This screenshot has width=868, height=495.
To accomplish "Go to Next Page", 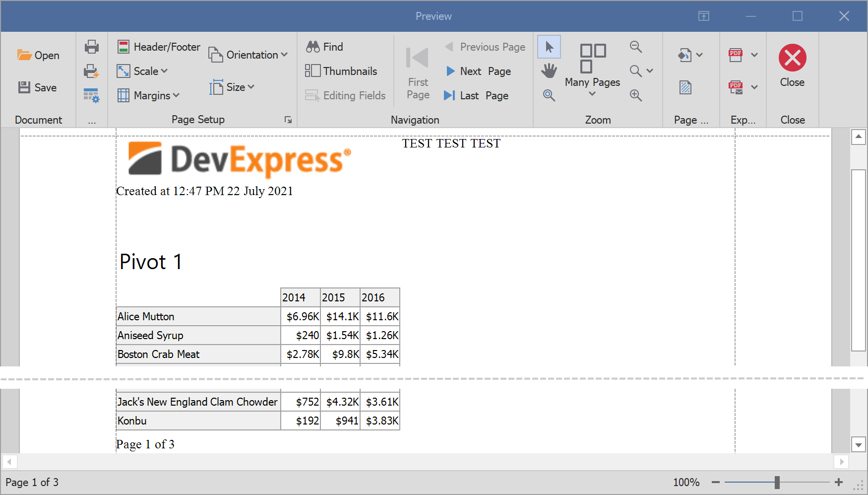I will coord(479,71).
